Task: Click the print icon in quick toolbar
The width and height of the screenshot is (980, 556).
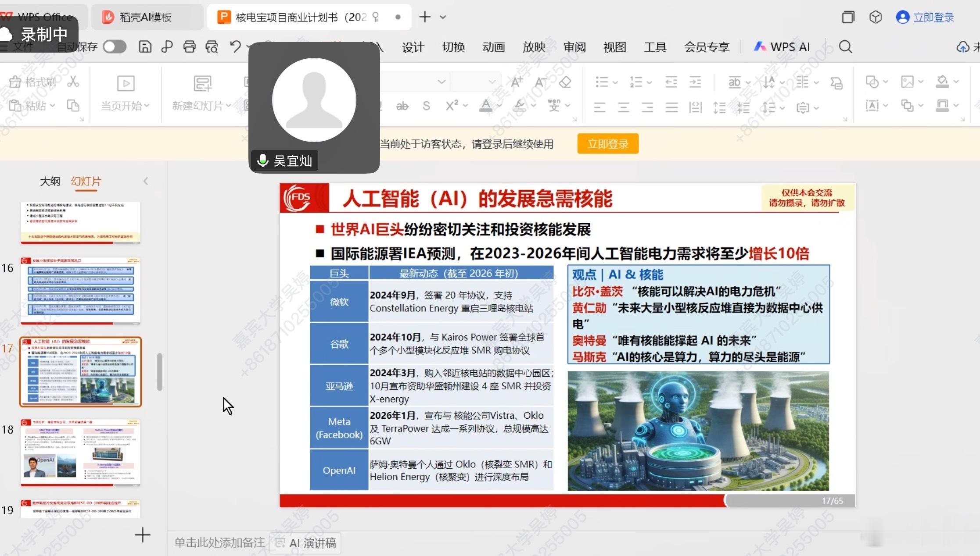Action: (x=189, y=46)
